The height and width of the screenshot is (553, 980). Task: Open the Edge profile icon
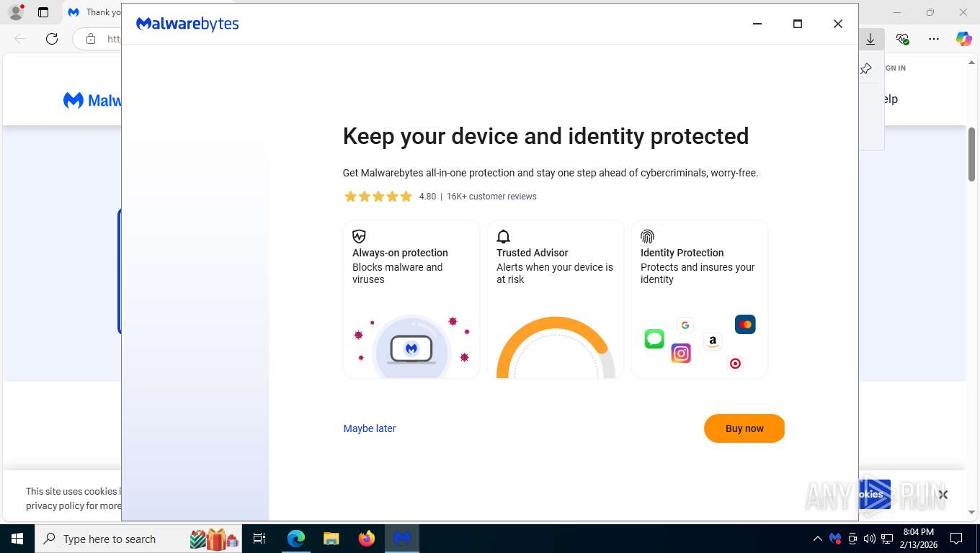point(16,12)
